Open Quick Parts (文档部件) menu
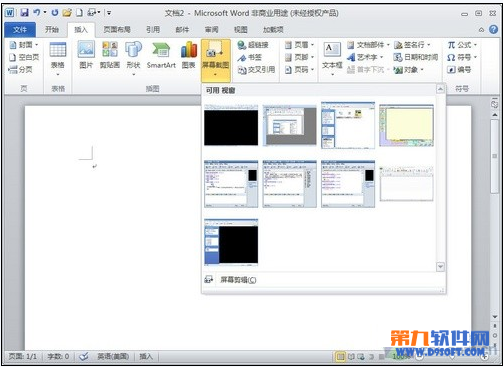503x367 pixels. click(368, 45)
